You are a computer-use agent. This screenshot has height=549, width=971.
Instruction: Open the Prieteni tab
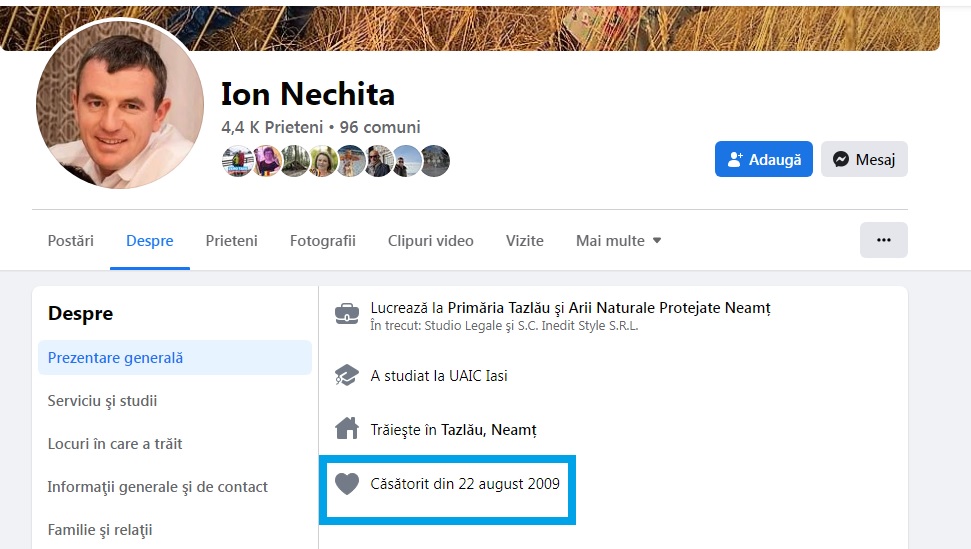point(231,241)
